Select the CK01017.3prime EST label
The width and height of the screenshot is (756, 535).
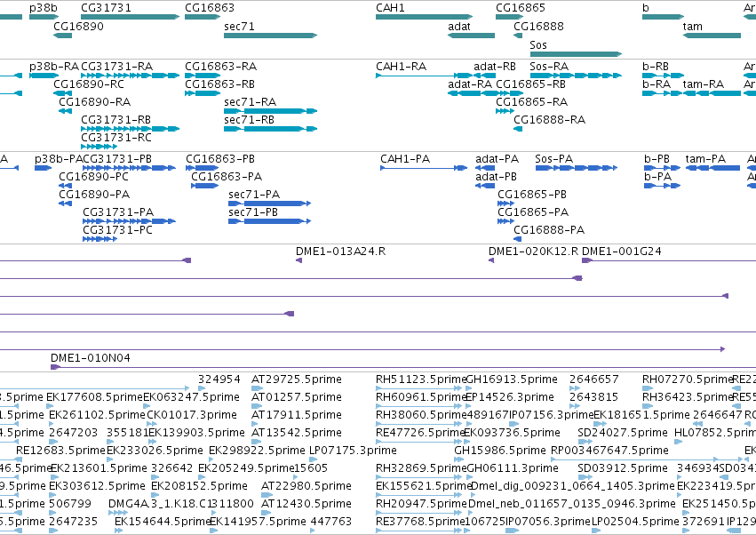[x=192, y=415]
